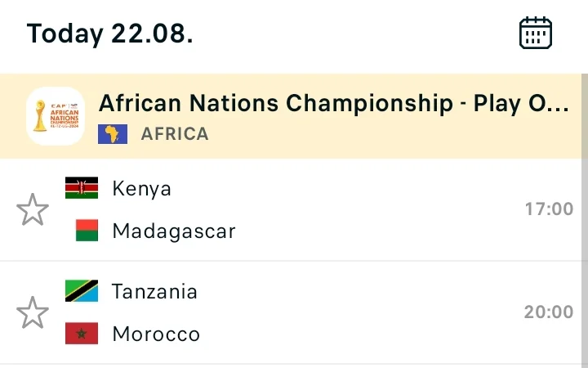
Task: Expand the African Nations Championship header row
Action: coord(291,116)
